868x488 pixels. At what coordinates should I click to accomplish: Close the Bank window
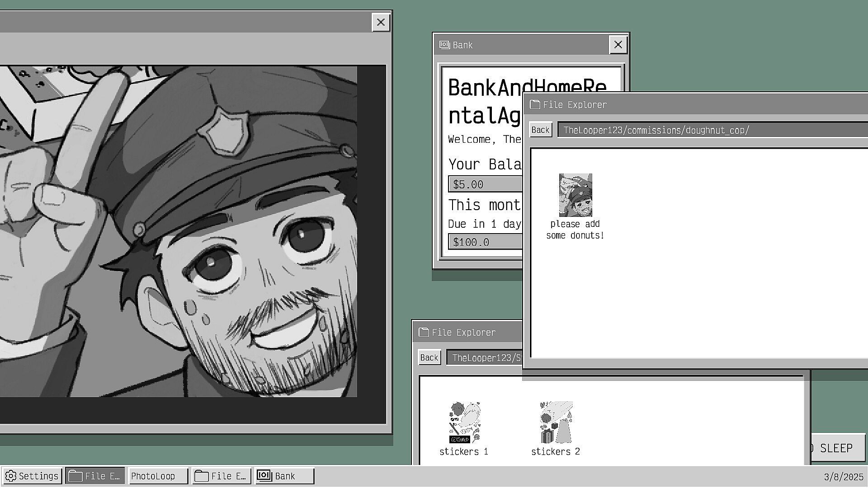click(618, 45)
